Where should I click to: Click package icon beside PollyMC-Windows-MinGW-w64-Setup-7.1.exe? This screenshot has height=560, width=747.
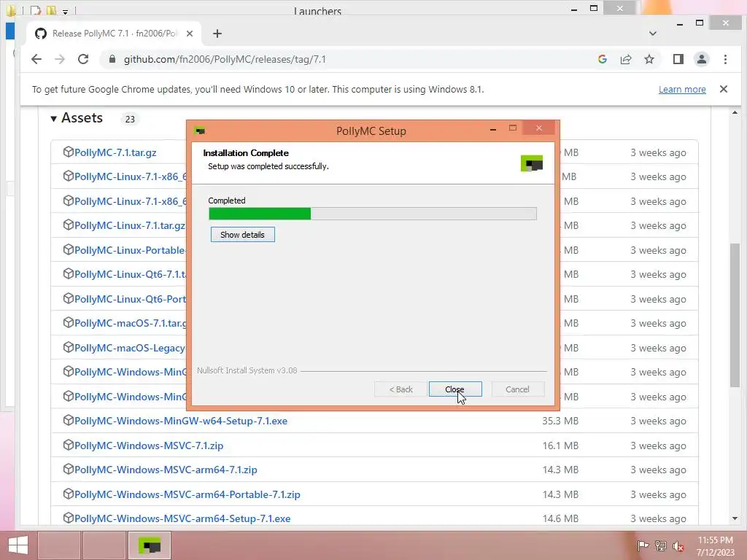click(68, 420)
